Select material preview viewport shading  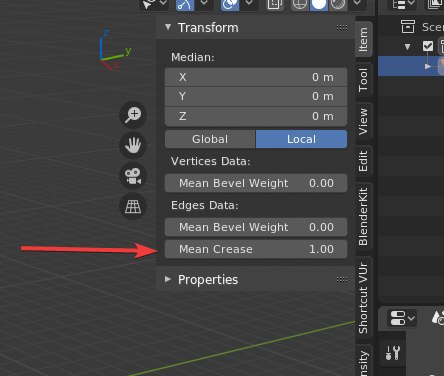pyautogui.click(x=338, y=5)
